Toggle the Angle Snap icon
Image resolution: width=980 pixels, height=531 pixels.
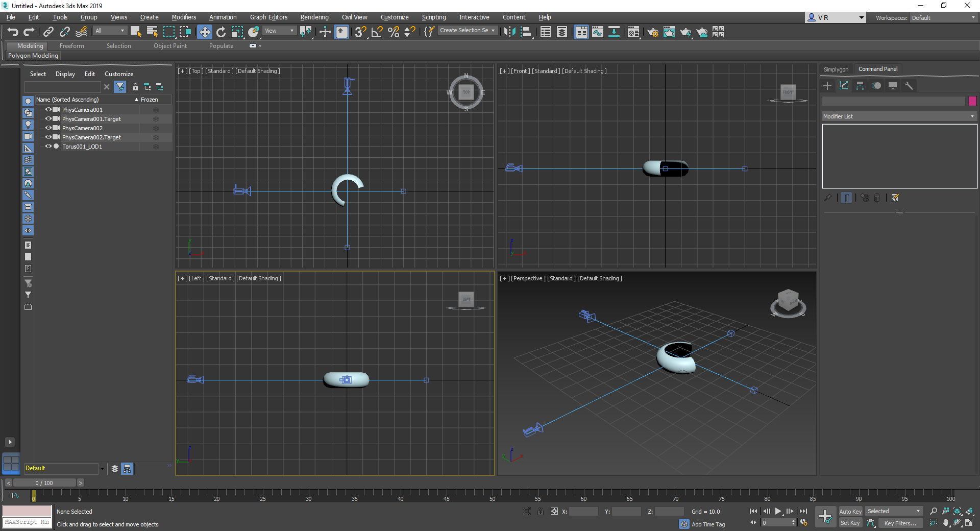tap(377, 32)
